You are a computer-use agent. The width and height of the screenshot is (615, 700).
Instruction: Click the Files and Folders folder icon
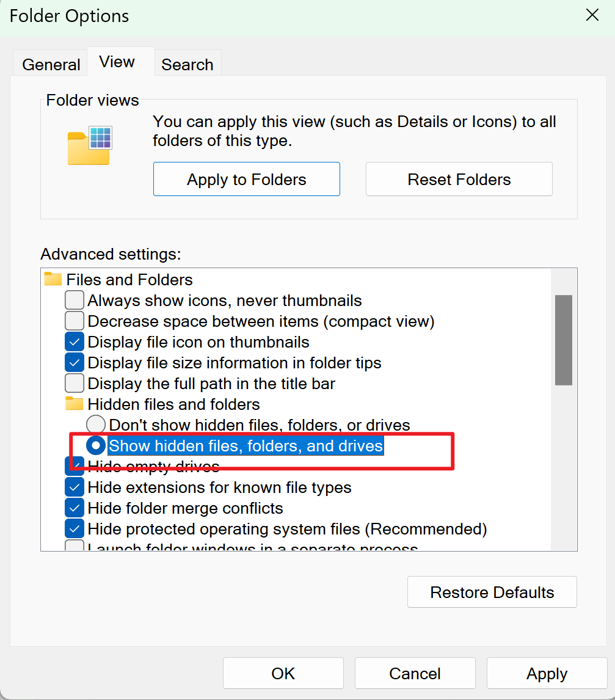point(54,280)
